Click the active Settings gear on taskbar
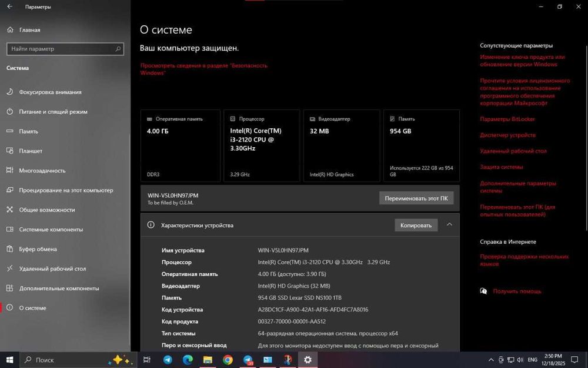This screenshot has width=588, height=368. click(308, 360)
